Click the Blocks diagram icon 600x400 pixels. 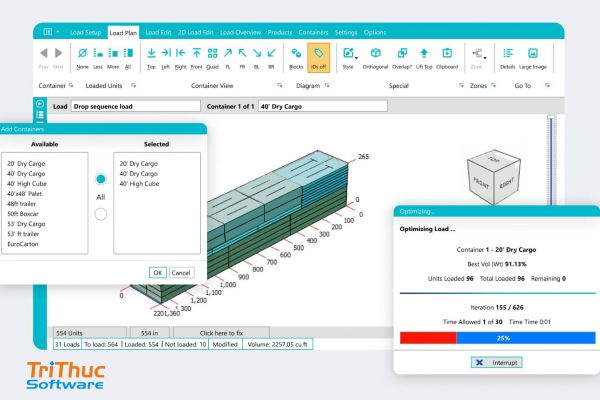(x=296, y=56)
